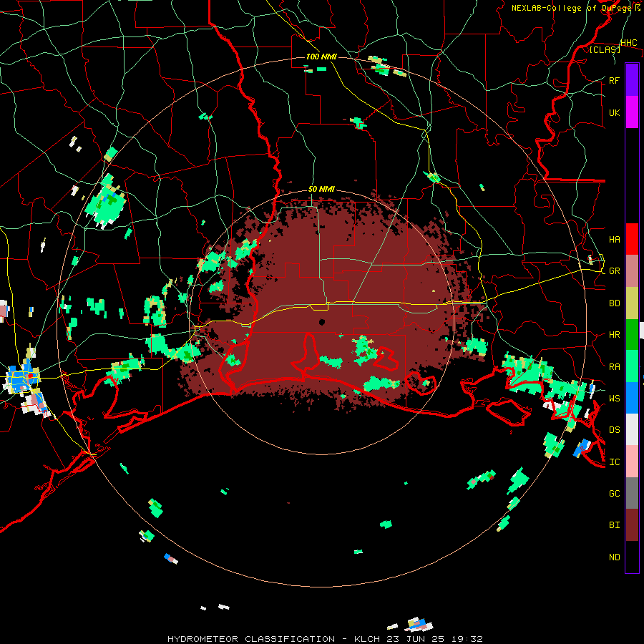The width and height of the screenshot is (644, 644).
Task: Click the 'RA' legend label
Action: pyautogui.click(x=614, y=367)
